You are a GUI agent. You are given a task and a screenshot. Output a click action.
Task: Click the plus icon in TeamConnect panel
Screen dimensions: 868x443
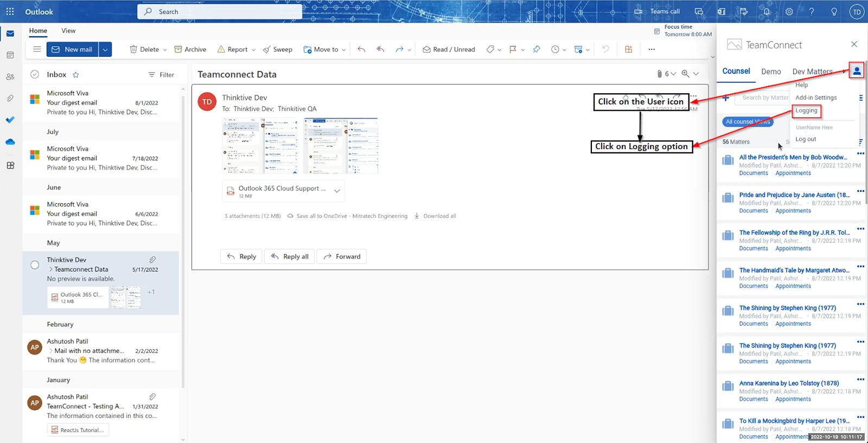pos(725,98)
